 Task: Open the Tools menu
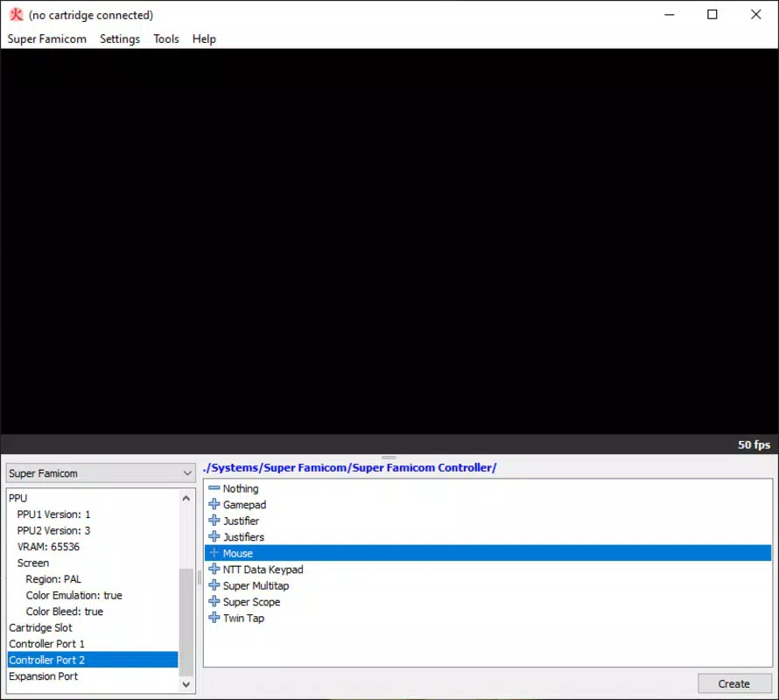click(x=166, y=38)
